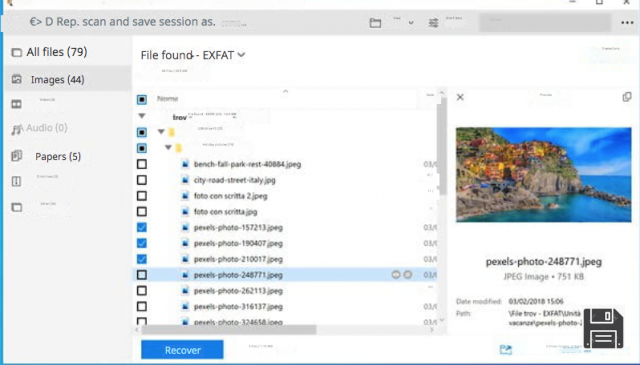Screen dimensions: 640x365
Task: Click the floppy disk save icon
Action: [603, 328]
